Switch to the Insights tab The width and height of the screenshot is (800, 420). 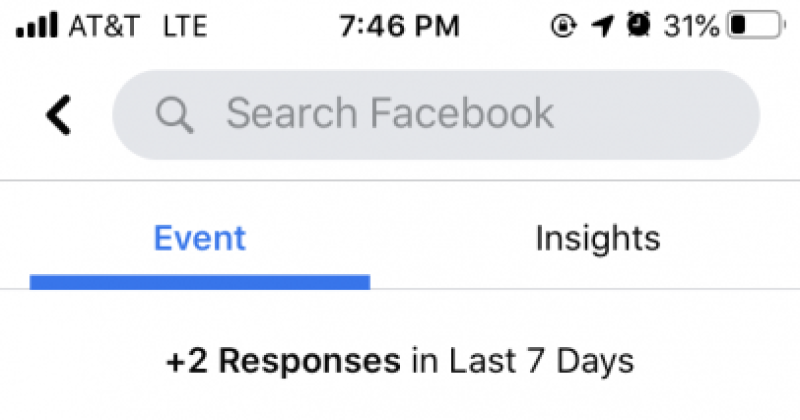coord(597,239)
